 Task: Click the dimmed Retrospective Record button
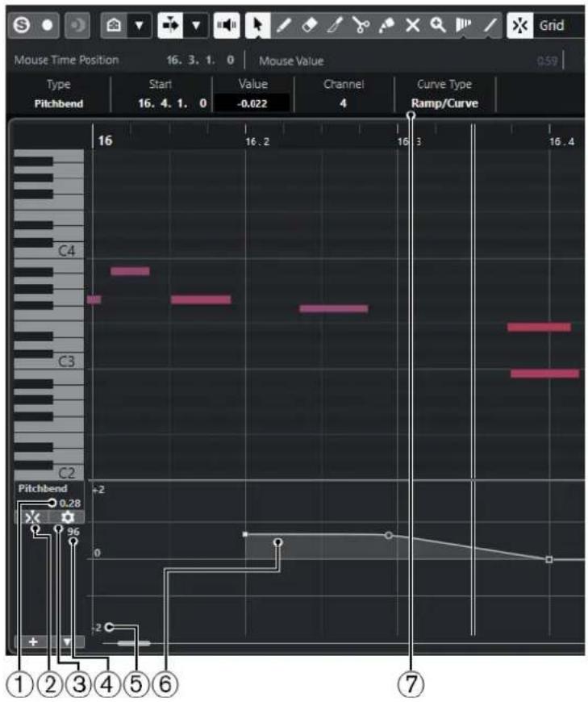(x=77, y=25)
